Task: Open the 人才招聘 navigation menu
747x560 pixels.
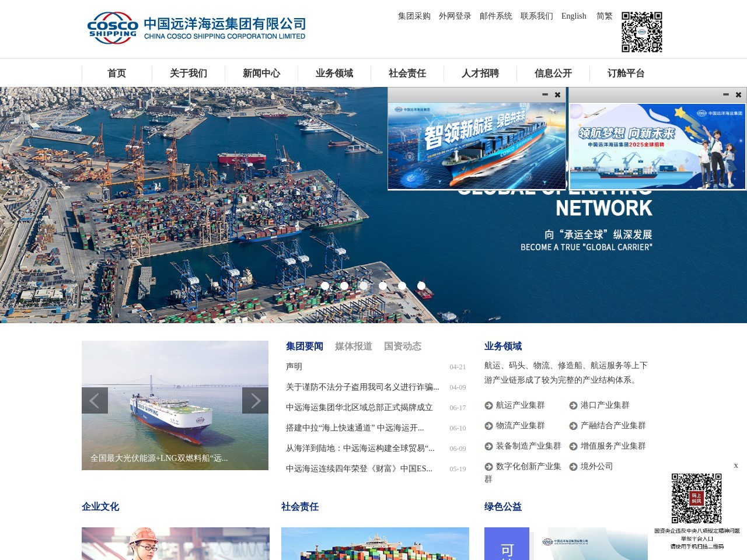Action: (480, 73)
